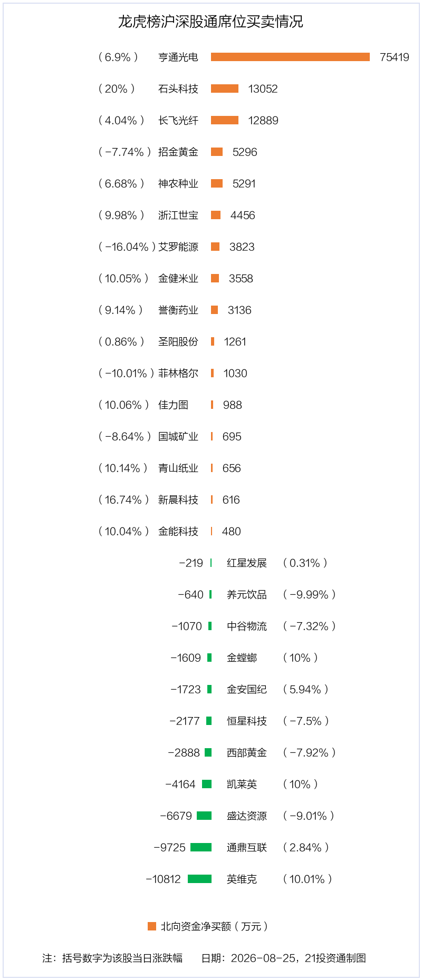Click the 西部黄金 stock label
This screenshot has height=980, width=422.
[247, 752]
